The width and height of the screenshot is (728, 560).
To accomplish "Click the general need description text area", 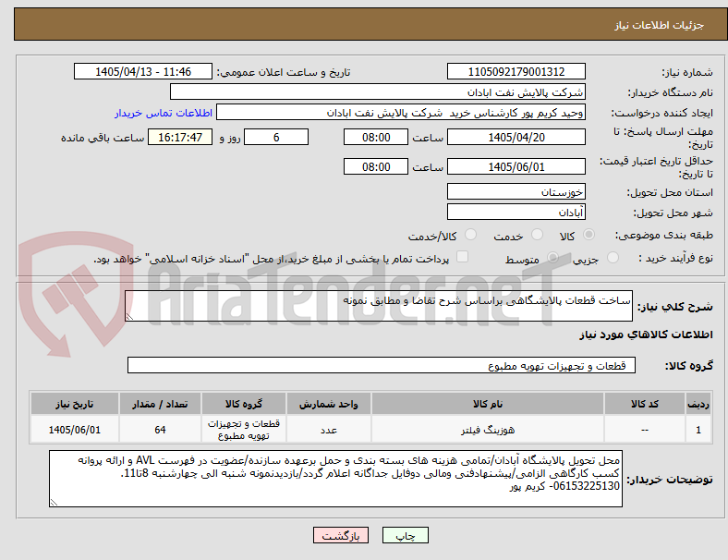I will tap(379, 306).
